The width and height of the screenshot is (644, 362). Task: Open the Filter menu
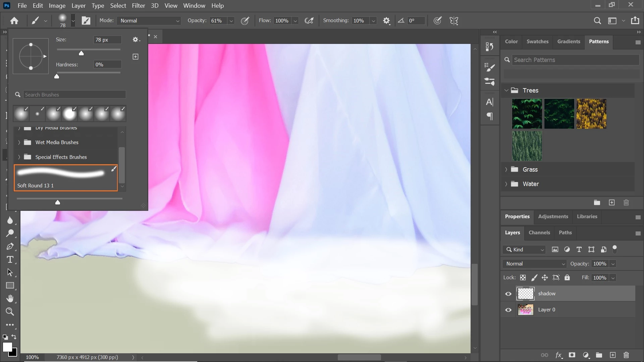pyautogui.click(x=138, y=6)
